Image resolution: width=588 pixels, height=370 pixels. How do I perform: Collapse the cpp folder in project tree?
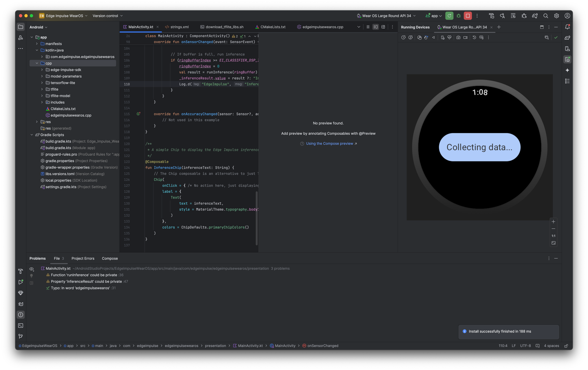pyautogui.click(x=37, y=63)
